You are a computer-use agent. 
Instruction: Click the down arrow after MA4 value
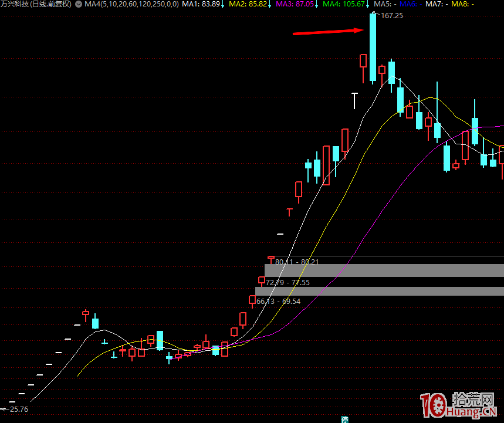[x=367, y=5]
